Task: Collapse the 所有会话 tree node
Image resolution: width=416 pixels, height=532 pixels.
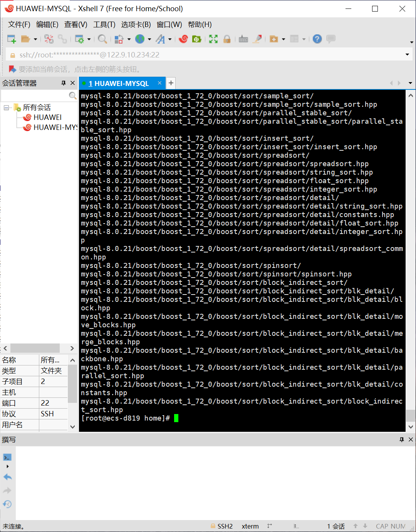Action: click(7, 108)
